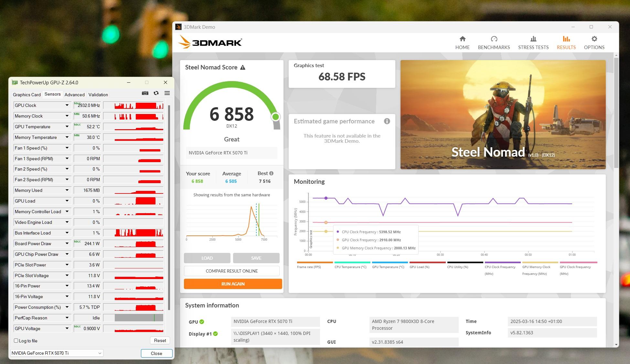Expand the GPU Clock sensor dropdown arrow
Viewport: 630px width, 364px height.
(67, 105)
